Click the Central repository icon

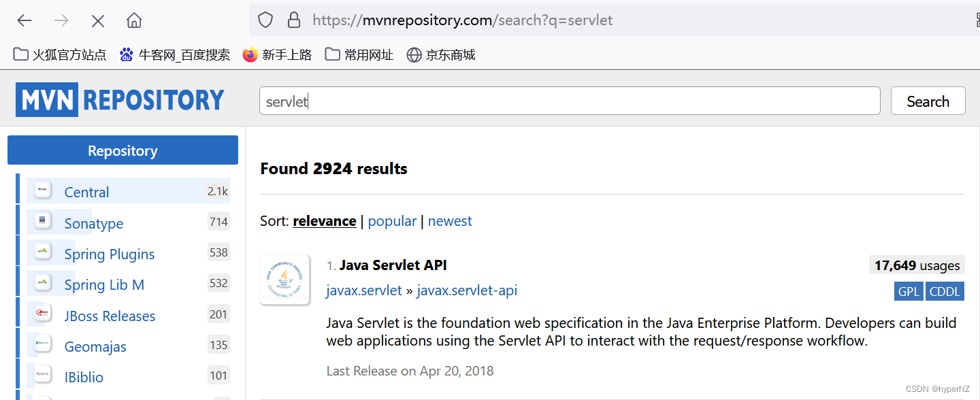tap(42, 190)
